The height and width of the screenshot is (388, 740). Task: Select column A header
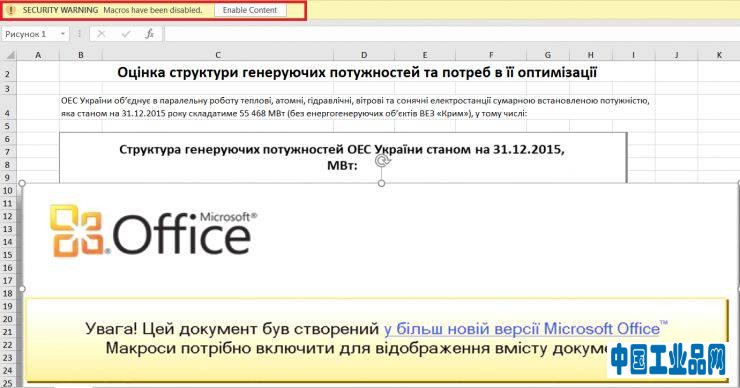tap(38, 55)
